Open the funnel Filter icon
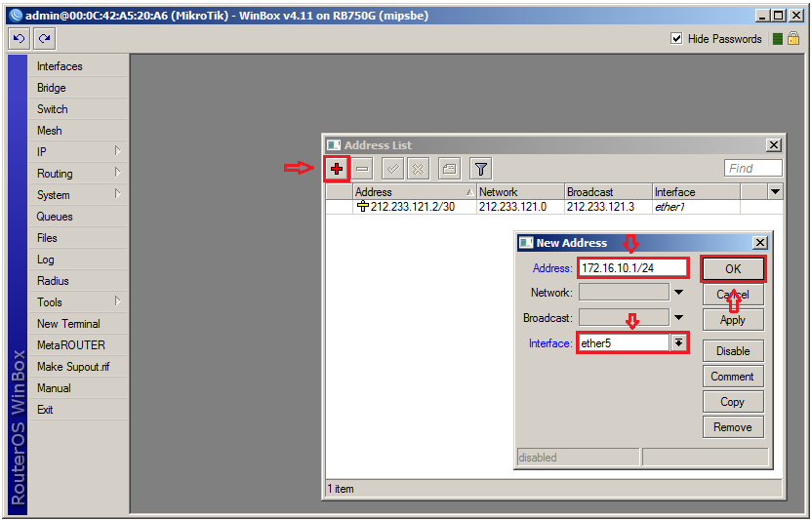The height and width of the screenshot is (520, 812). [480, 169]
